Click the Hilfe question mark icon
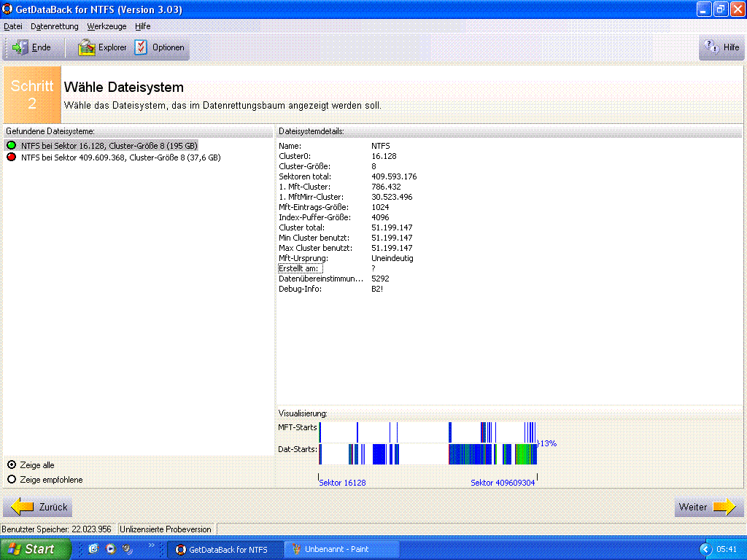 [x=711, y=47]
